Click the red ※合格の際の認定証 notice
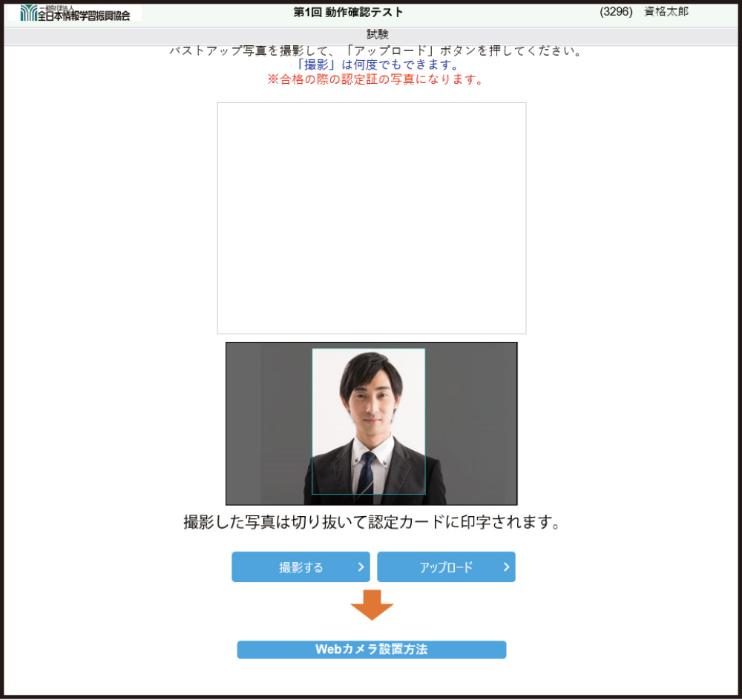Viewport: 742px width, 700px height. pyautogui.click(x=375, y=79)
